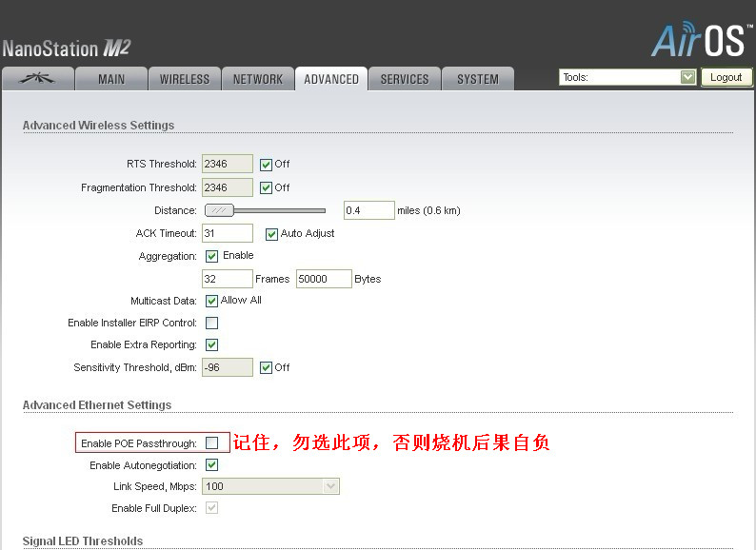Click Advanced Ethernet Settings heading
The height and width of the screenshot is (550, 756).
click(x=97, y=405)
